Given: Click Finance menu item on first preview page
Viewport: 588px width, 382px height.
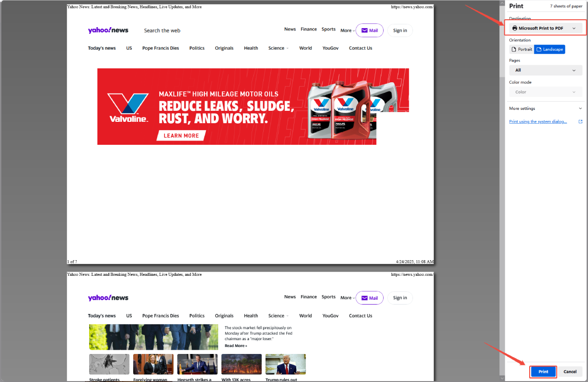Looking at the screenshot, I should 308,29.
